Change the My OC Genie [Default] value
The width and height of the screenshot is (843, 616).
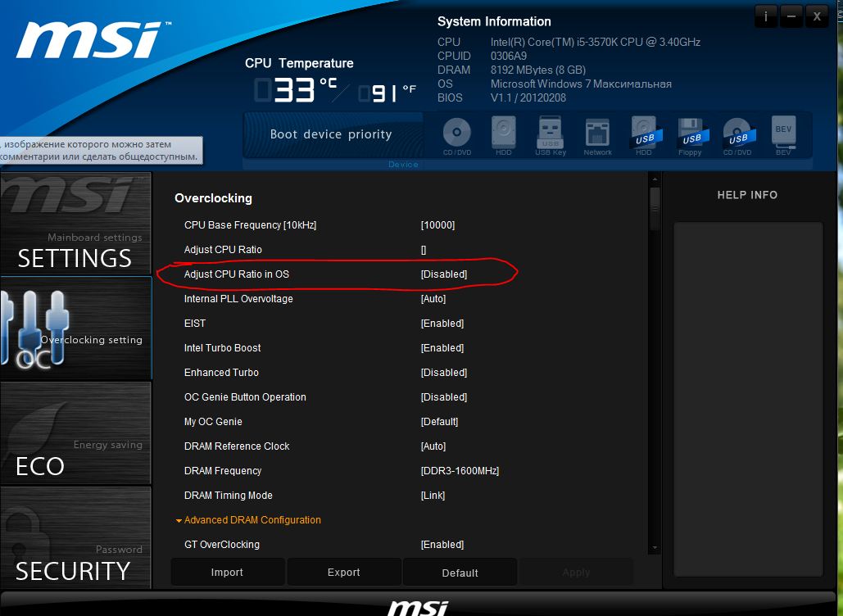[x=440, y=422]
